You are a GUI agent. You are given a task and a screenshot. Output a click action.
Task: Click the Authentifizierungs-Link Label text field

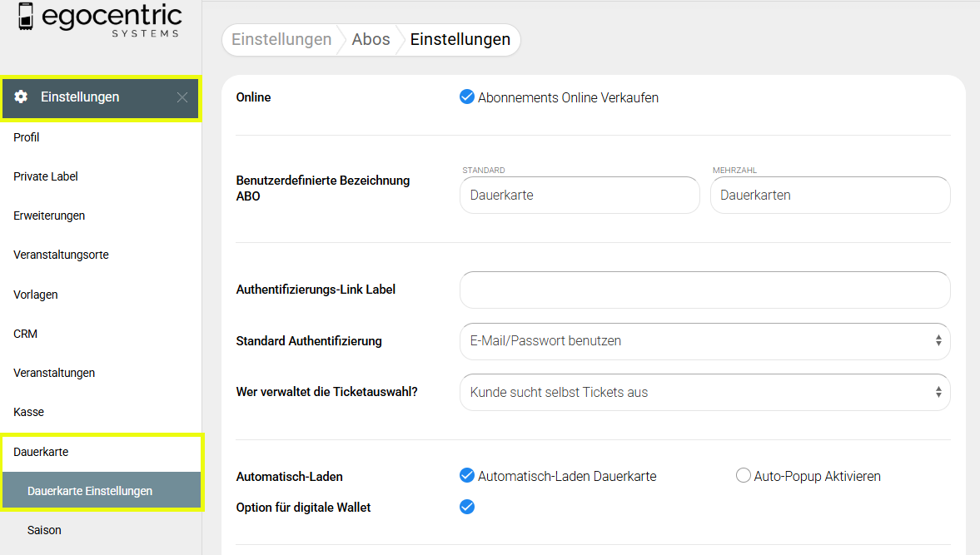tap(704, 290)
